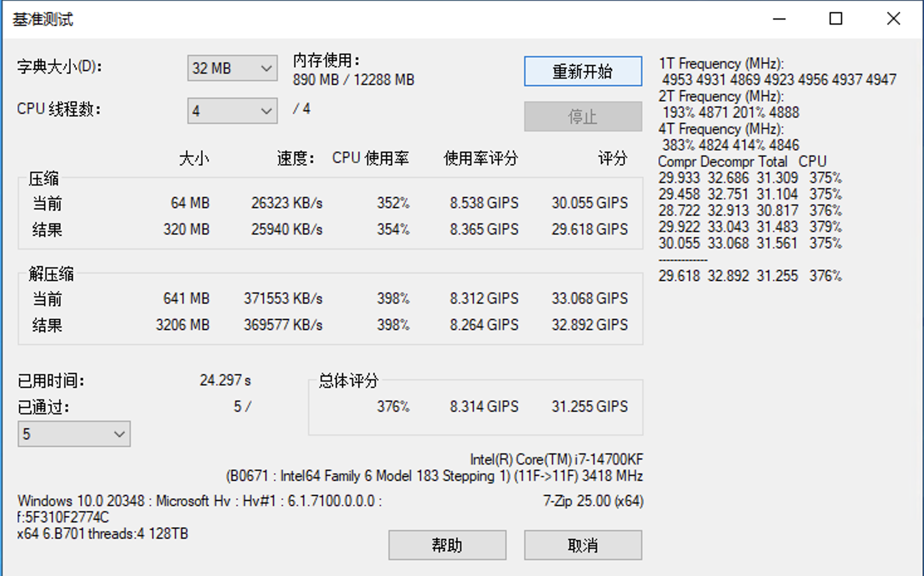Screen dimensions: 924x576
Task: Click the elapsed time value 24.297 s
Action: coord(225,380)
